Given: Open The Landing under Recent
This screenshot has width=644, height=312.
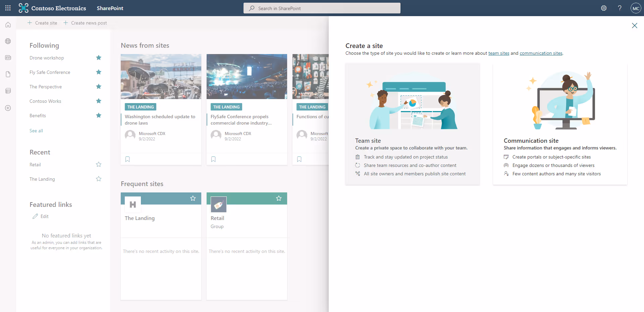Looking at the screenshot, I should point(42,179).
